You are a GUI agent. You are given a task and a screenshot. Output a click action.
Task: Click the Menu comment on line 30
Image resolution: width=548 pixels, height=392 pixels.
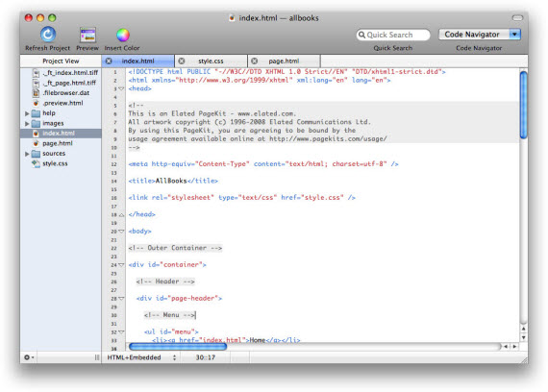[169, 315]
